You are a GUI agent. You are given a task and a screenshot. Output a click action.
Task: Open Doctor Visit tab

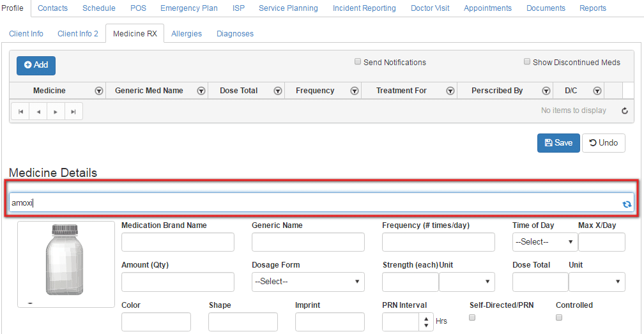pyautogui.click(x=430, y=8)
